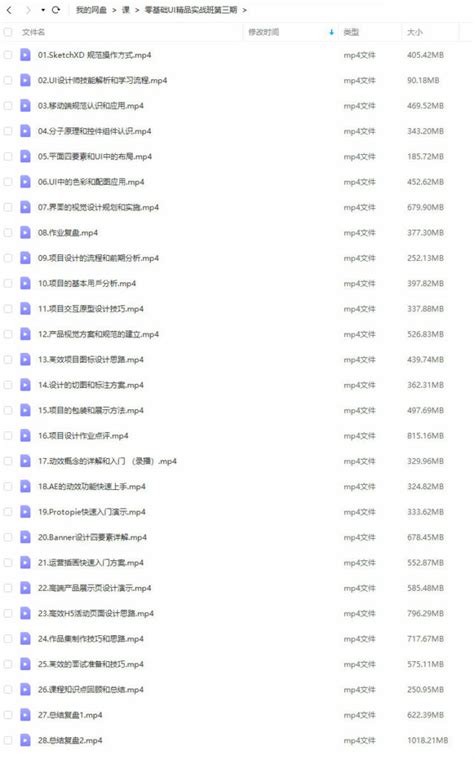Screen dimensions: 474x759
Task: Check the box for file 16
Action: (8, 436)
